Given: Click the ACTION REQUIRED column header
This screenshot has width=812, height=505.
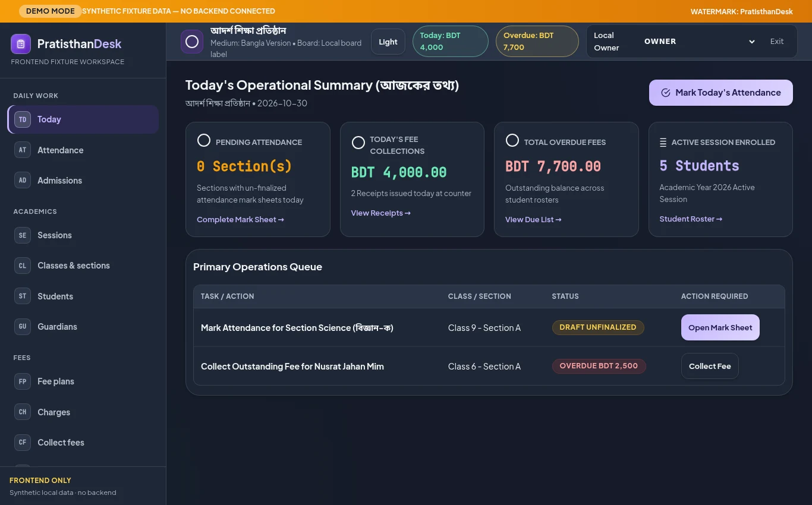Looking at the screenshot, I should (x=715, y=296).
